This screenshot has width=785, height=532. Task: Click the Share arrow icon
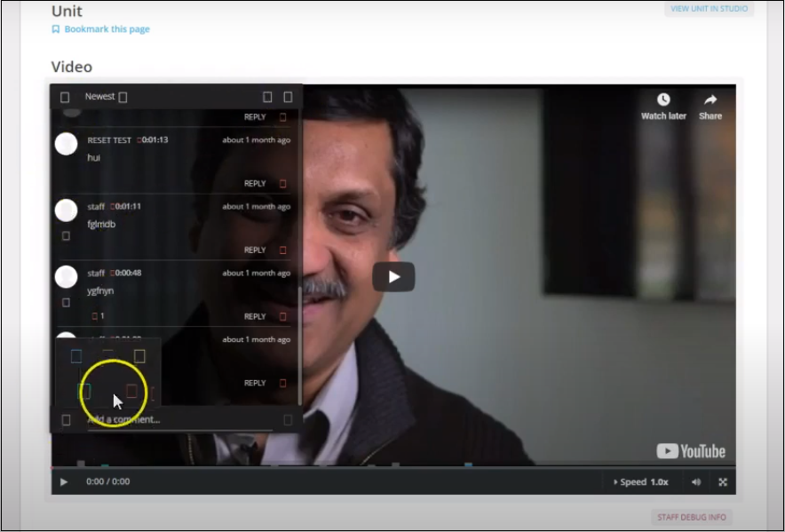[710, 100]
